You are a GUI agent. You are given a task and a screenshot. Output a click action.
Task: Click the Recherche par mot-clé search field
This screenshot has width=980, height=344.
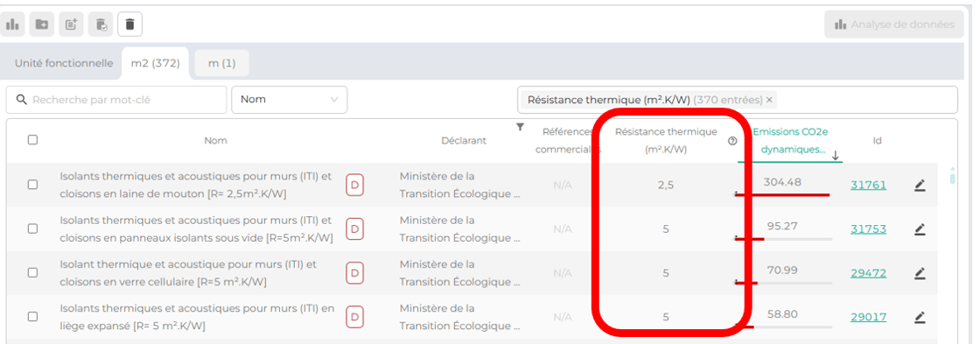pyautogui.click(x=116, y=100)
